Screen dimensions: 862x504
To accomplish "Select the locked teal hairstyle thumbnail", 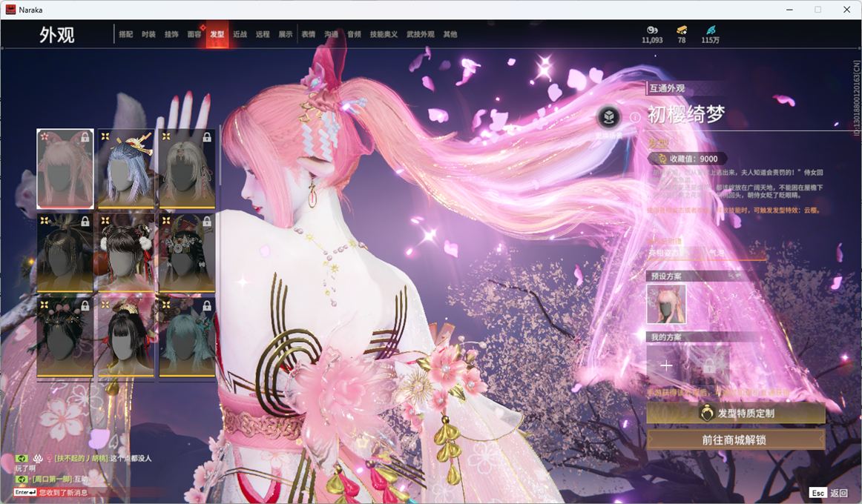I will click(187, 336).
